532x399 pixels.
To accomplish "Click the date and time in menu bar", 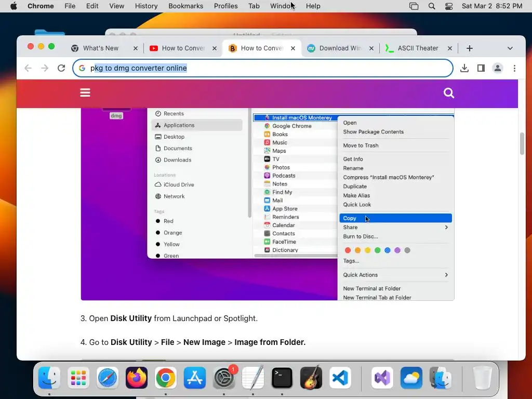I will pos(492,6).
